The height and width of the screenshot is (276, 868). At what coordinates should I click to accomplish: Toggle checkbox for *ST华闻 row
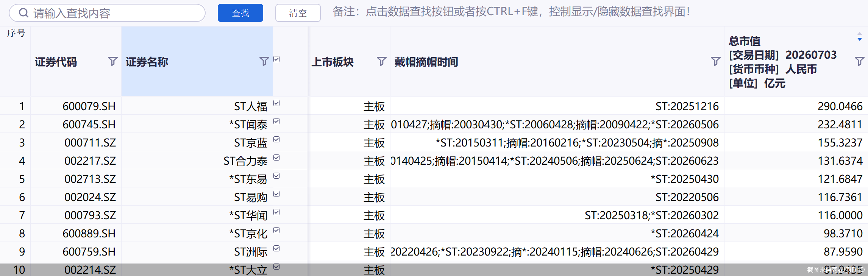[276, 212]
